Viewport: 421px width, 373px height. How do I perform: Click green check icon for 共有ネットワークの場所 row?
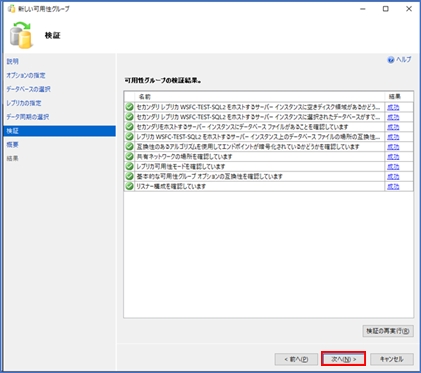pos(129,156)
